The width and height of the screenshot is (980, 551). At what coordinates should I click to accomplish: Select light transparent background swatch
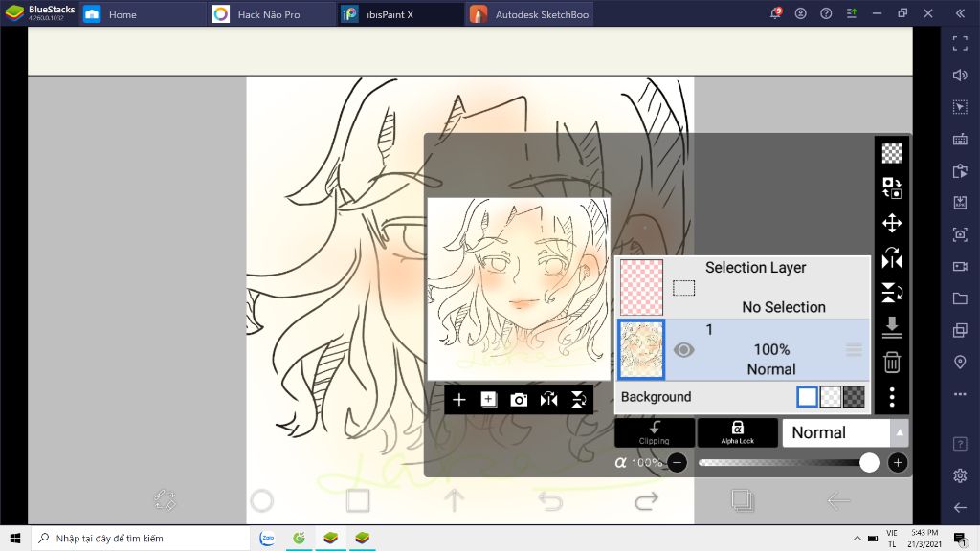coord(830,397)
